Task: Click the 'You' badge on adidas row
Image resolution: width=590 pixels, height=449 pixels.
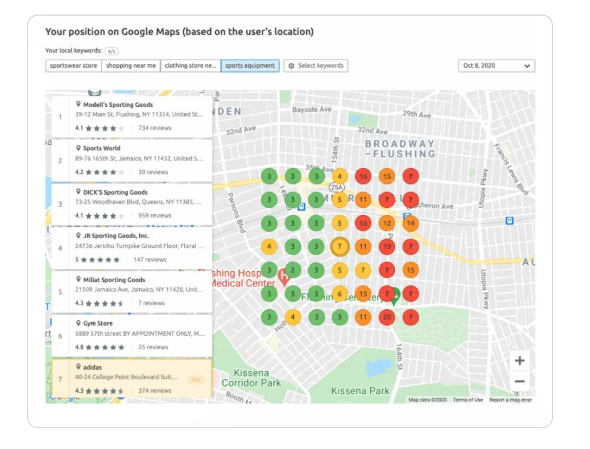Action: coord(196,379)
